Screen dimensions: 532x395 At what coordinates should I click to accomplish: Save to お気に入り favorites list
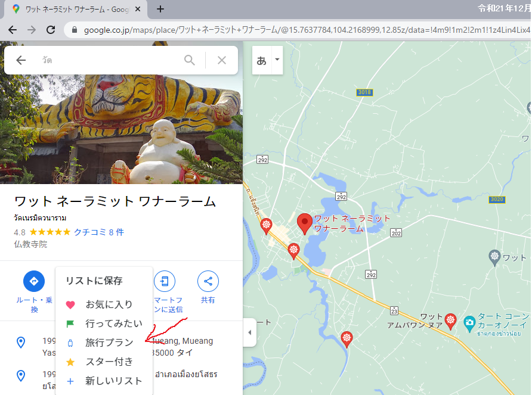click(x=104, y=304)
